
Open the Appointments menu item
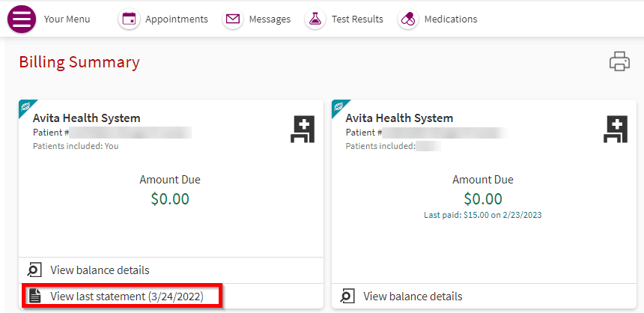(x=177, y=19)
